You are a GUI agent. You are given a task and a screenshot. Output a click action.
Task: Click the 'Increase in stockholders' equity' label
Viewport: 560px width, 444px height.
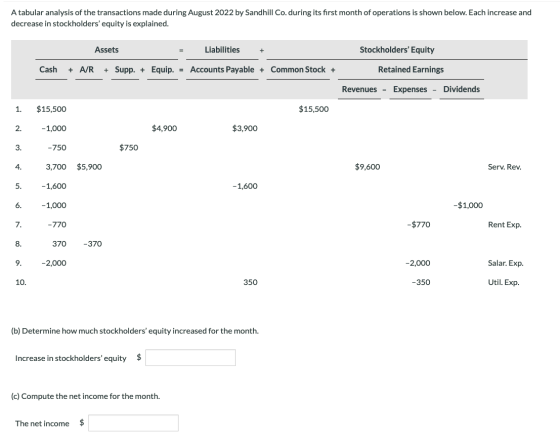tap(71, 358)
